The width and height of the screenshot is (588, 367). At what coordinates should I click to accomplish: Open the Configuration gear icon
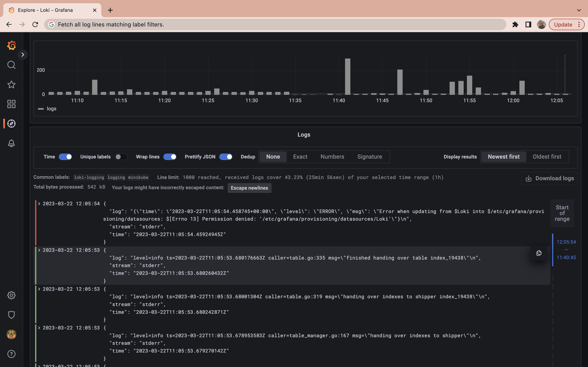click(11, 295)
